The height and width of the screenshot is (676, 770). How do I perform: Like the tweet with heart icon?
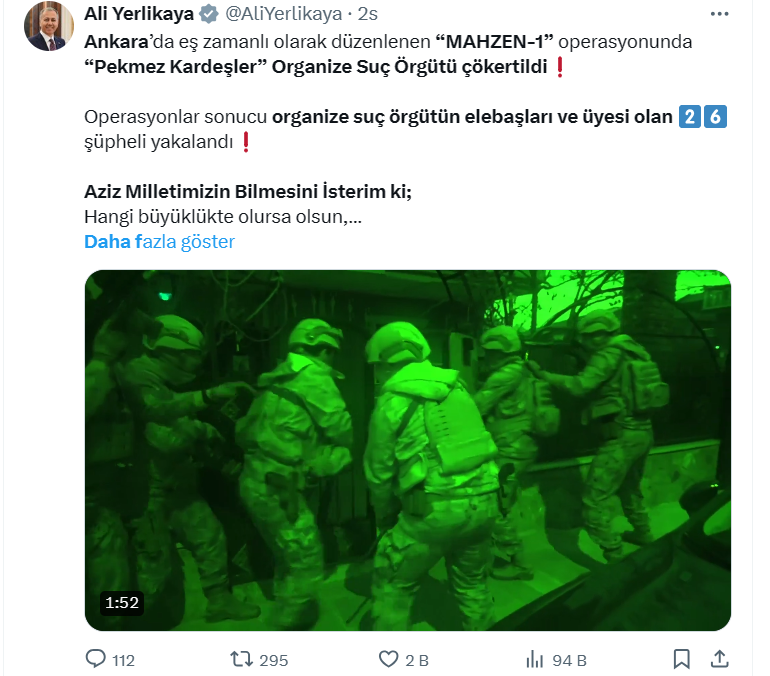tap(388, 659)
